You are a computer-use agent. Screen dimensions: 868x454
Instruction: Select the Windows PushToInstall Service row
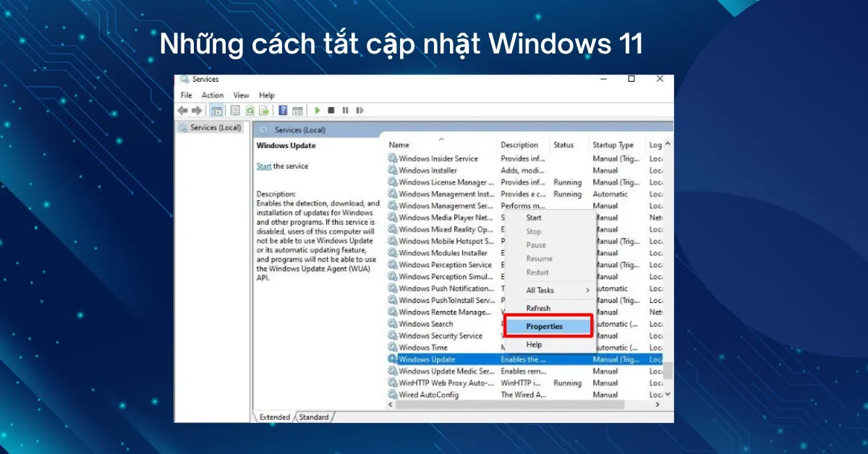(x=524, y=300)
